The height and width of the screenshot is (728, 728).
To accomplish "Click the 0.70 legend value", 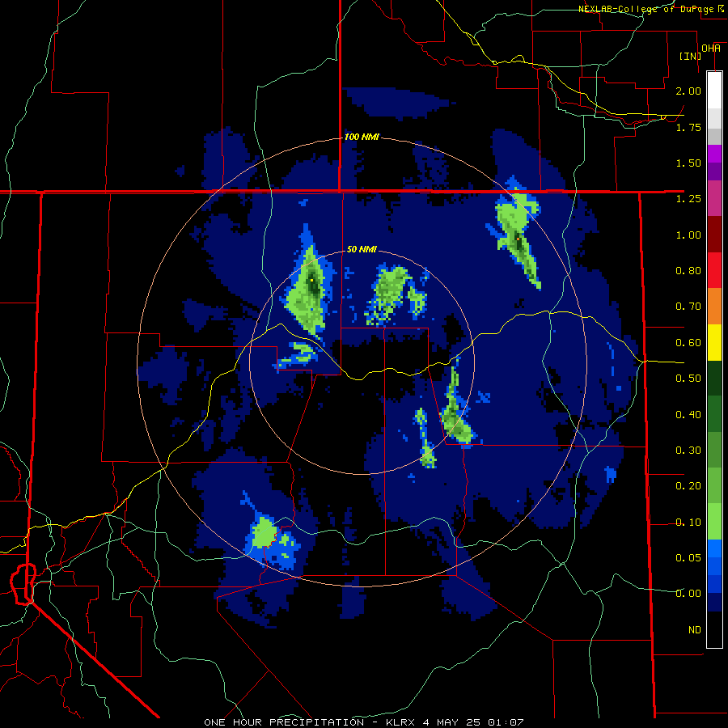I will coord(688,307).
